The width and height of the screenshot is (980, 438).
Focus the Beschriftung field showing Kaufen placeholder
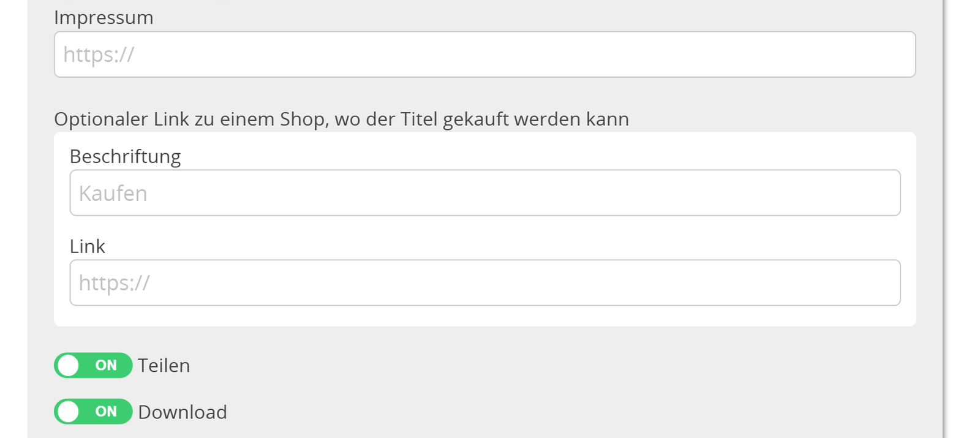484,193
